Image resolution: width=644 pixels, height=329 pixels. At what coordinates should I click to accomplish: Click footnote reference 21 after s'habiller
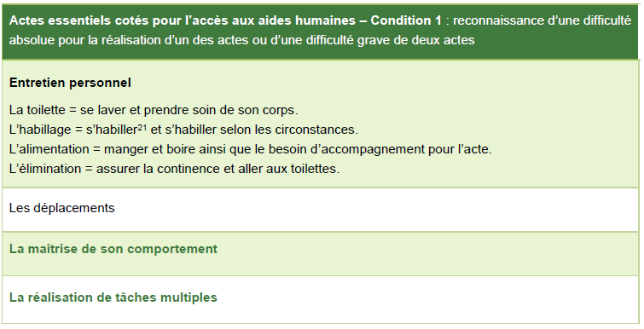[x=142, y=128]
